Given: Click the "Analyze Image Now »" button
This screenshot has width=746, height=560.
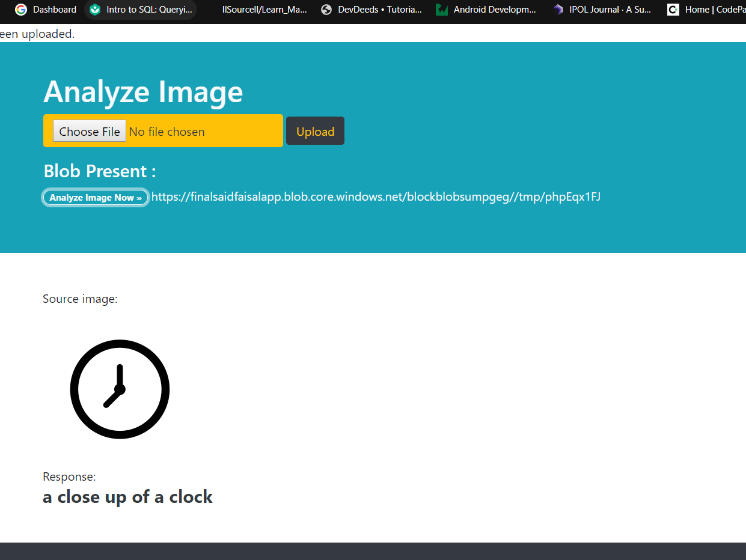Looking at the screenshot, I should [x=95, y=197].
